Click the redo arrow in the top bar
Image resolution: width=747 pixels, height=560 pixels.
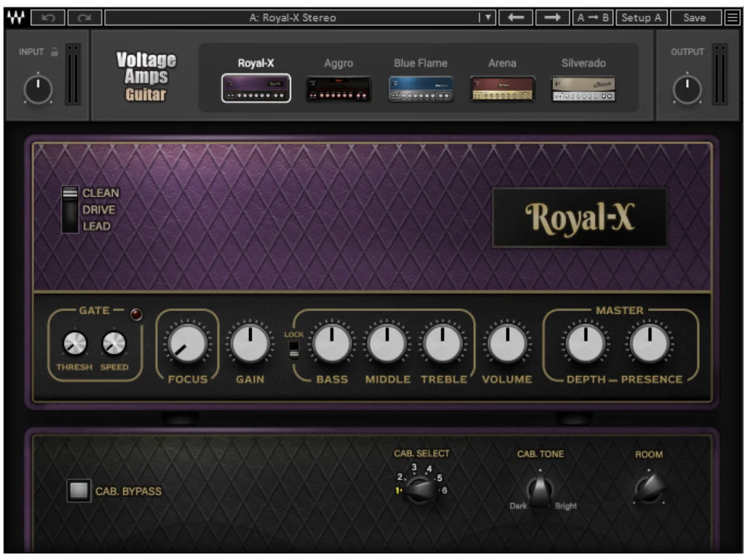pos(85,18)
